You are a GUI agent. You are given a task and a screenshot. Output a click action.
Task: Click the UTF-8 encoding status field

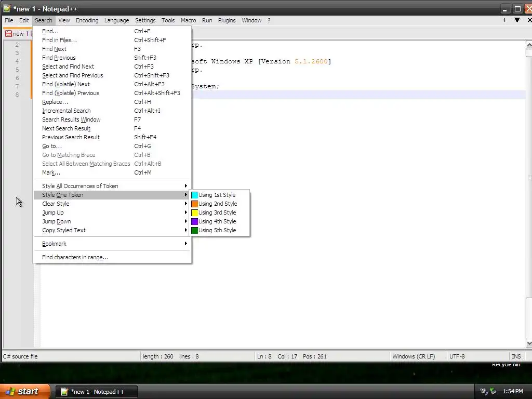[x=457, y=356]
